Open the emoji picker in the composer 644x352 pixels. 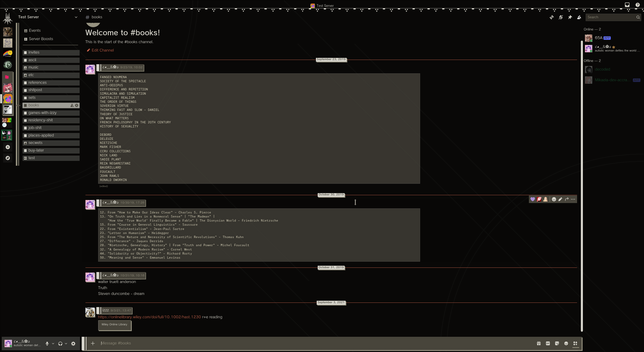coord(566,343)
